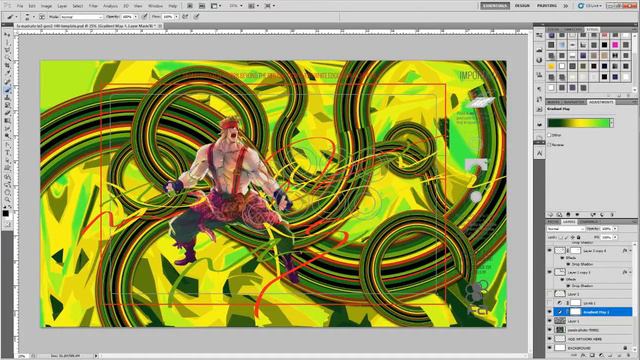Select the Brush tool in toolbox

click(x=7, y=89)
